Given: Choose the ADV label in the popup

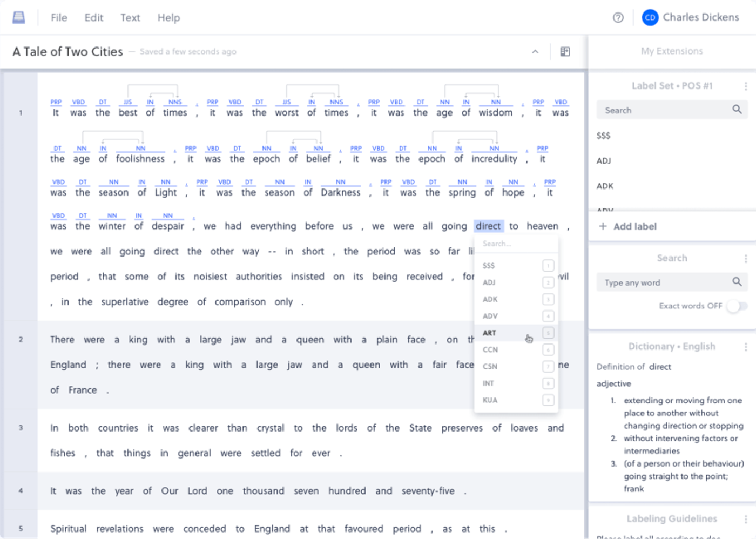Looking at the screenshot, I should click(x=516, y=316).
